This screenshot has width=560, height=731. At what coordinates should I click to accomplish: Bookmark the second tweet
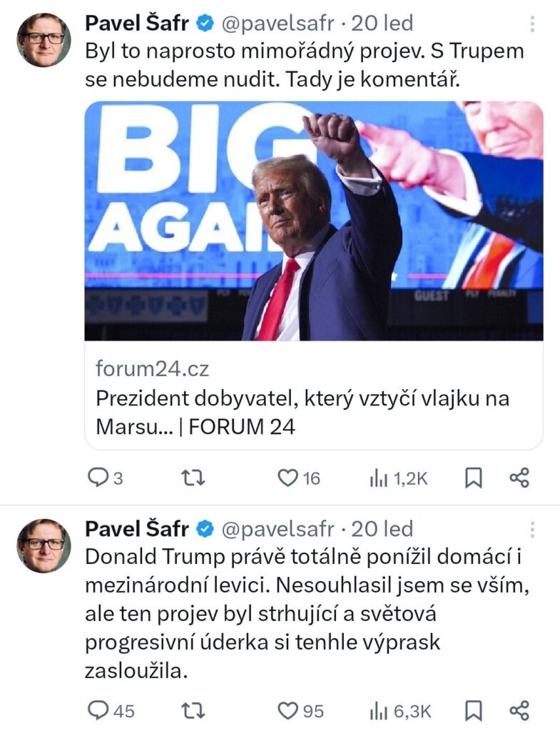[x=473, y=710]
